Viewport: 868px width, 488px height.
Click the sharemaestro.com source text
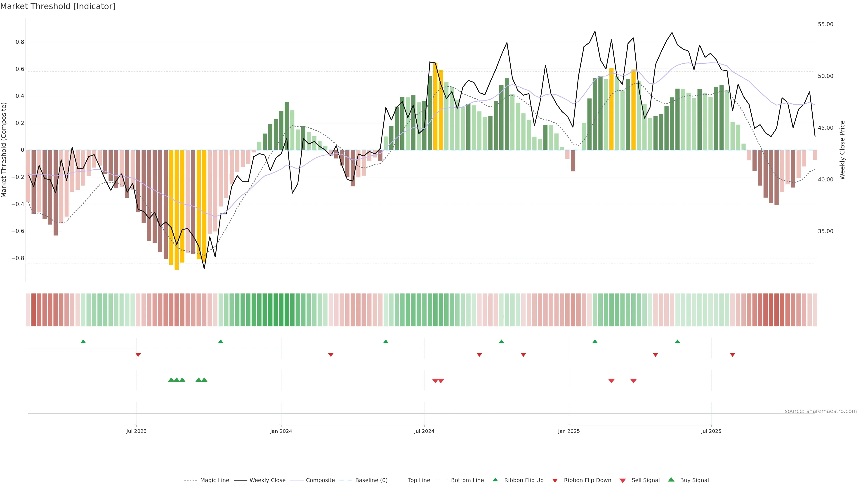point(821,411)
